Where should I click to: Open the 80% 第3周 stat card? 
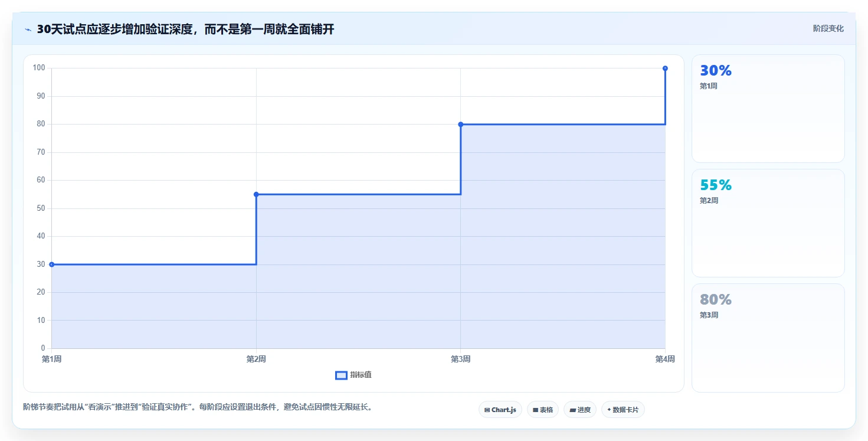768,338
